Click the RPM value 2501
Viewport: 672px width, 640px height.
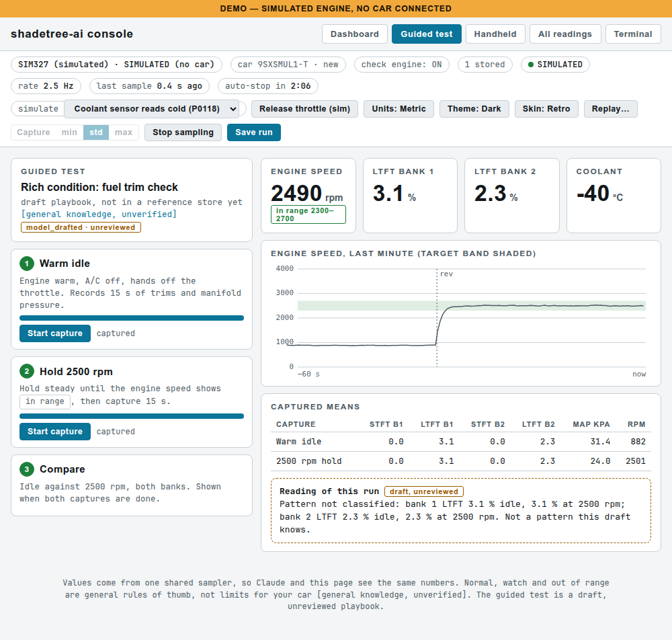pos(636,461)
